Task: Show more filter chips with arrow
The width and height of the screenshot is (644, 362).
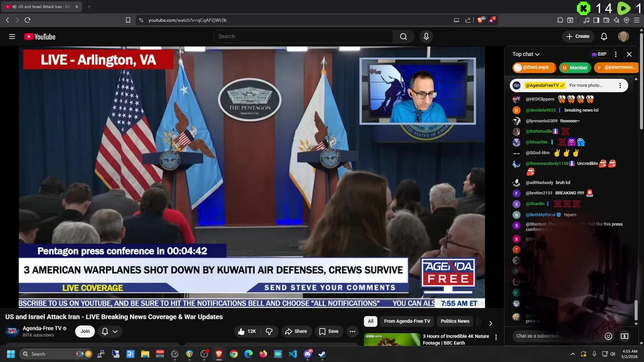Action: pos(491,323)
